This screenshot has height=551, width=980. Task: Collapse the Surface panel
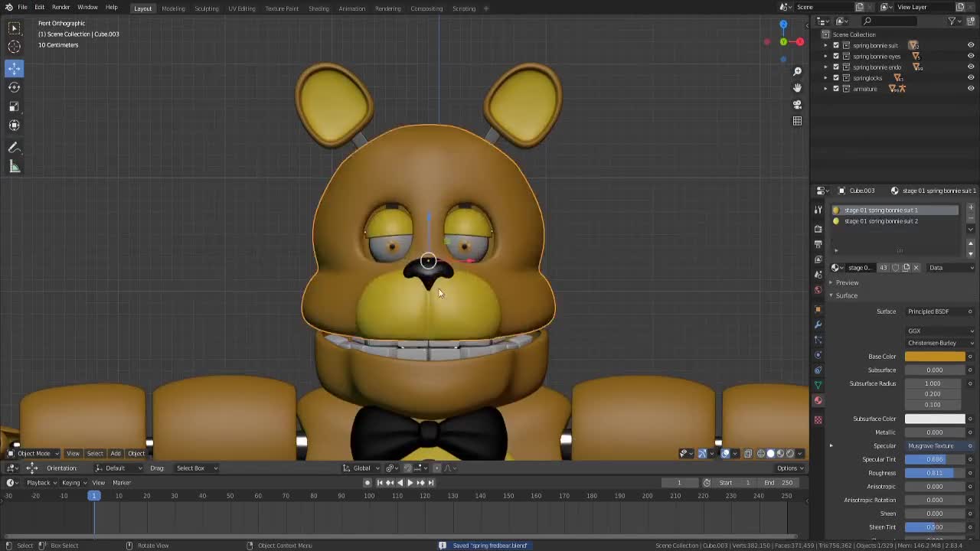pos(846,295)
